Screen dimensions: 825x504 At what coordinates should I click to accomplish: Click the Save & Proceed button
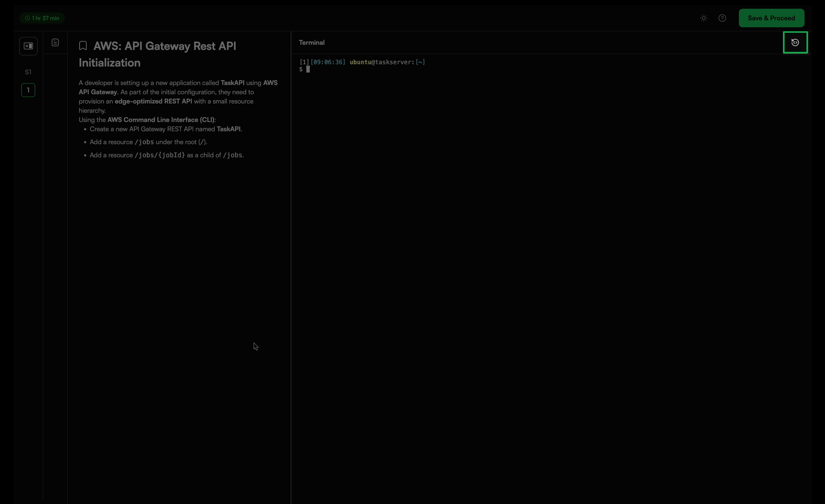[771, 18]
